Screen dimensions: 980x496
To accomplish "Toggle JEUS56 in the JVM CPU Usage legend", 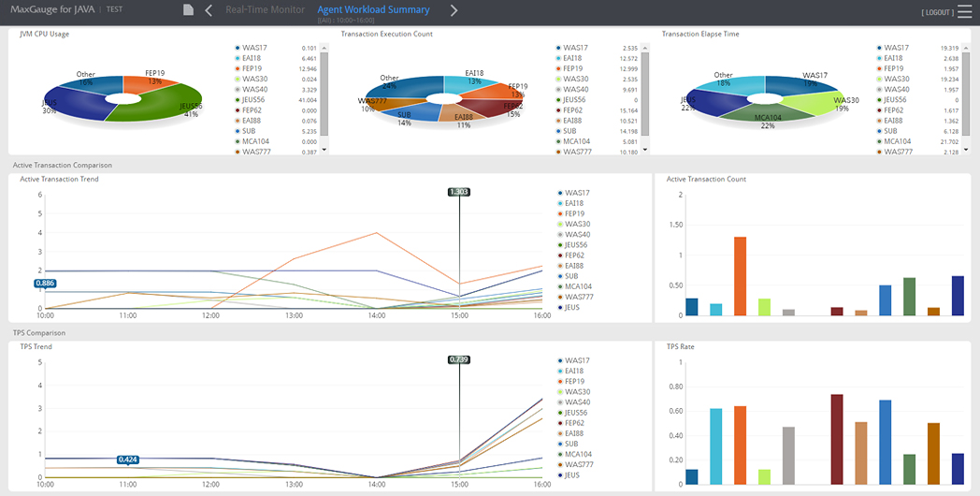I will (255, 100).
